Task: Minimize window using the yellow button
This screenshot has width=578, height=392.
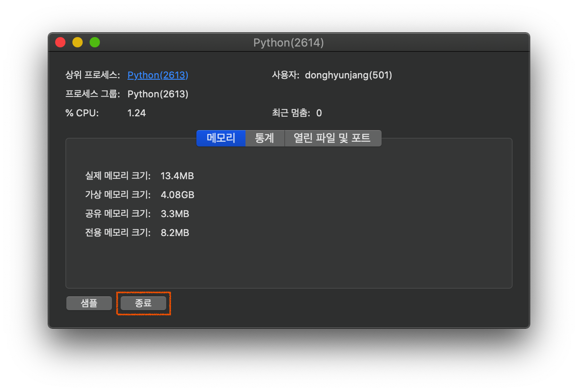Action: click(x=78, y=42)
